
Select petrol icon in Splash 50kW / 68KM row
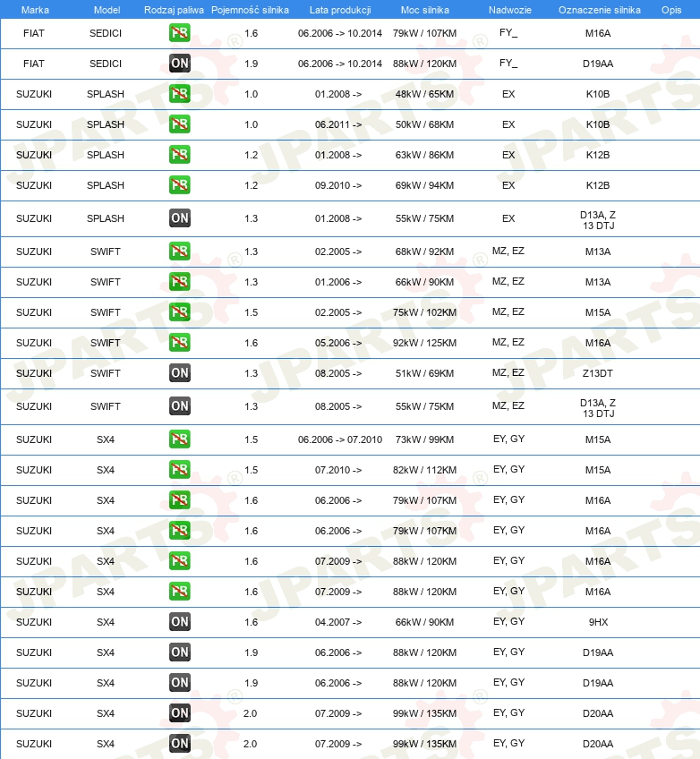(x=180, y=124)
